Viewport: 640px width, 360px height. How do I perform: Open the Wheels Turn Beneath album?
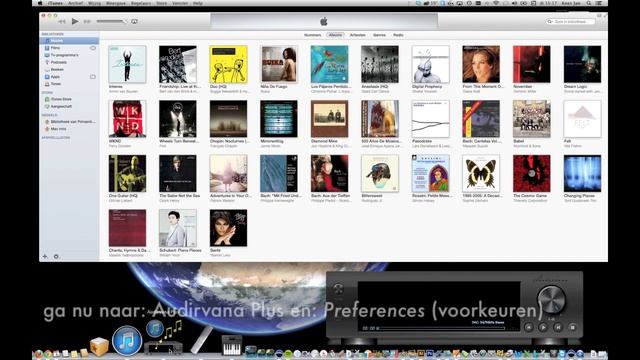pos(178,119)
